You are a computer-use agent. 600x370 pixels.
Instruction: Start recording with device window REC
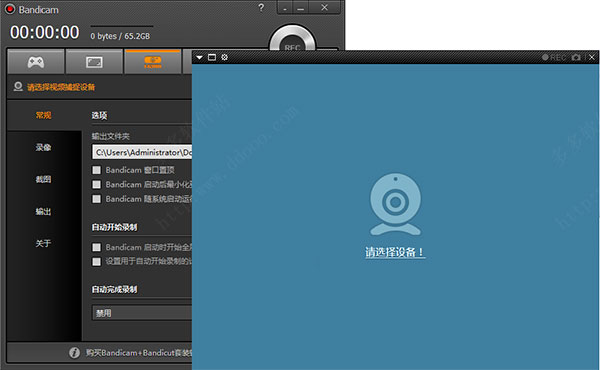click(554, 57)
